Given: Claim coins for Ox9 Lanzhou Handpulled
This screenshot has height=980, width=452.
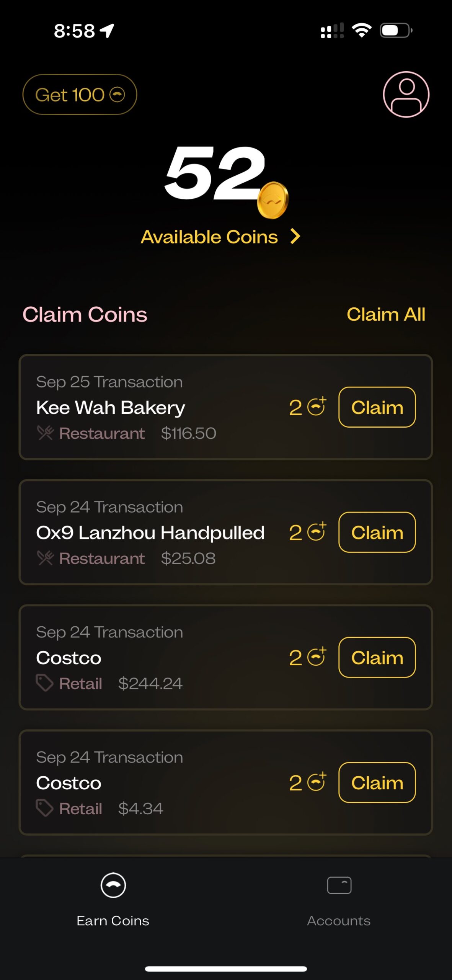Looking at the screenshot, I should pos(377,532).
